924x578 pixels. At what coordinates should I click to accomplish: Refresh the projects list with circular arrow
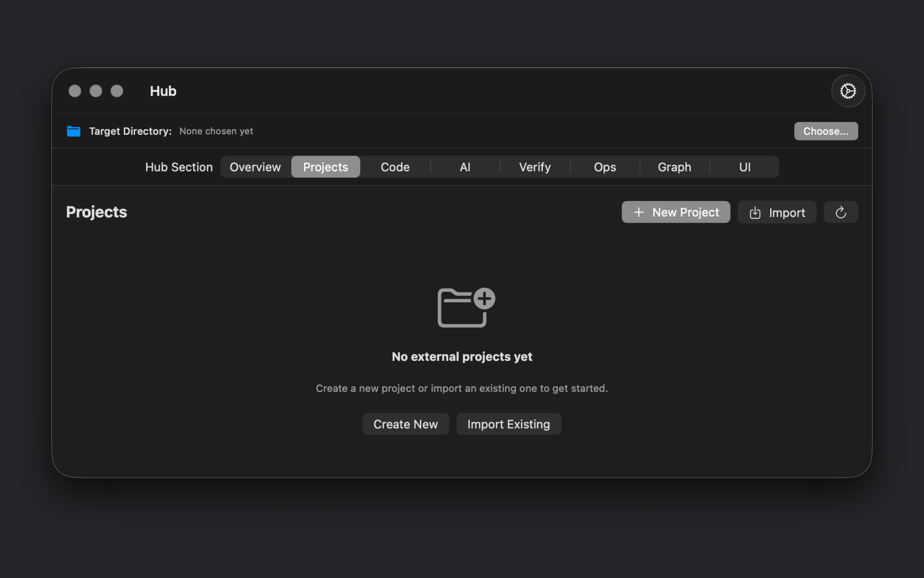841,212
